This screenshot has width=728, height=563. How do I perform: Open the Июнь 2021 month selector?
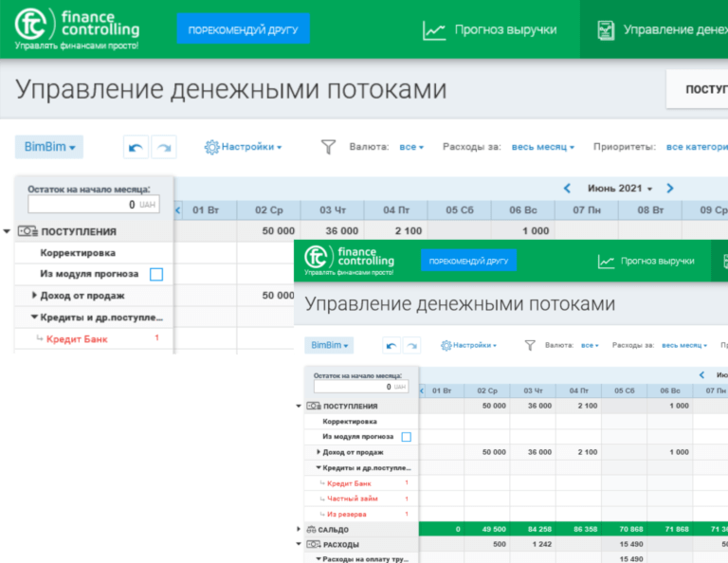tap(620, 189)
